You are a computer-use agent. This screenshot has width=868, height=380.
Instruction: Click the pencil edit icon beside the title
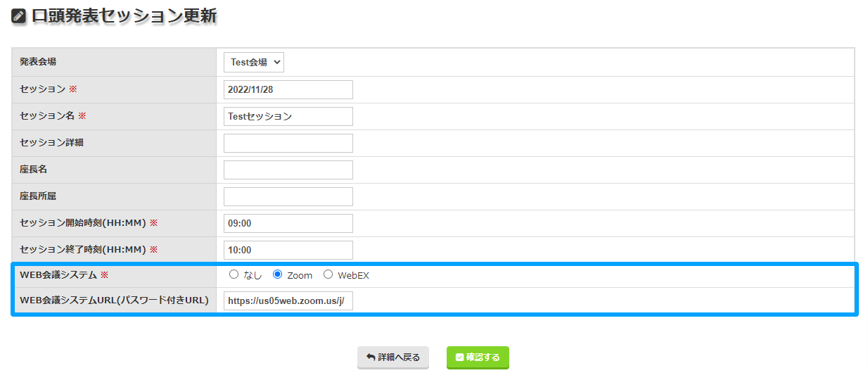(x=19, y=17)
